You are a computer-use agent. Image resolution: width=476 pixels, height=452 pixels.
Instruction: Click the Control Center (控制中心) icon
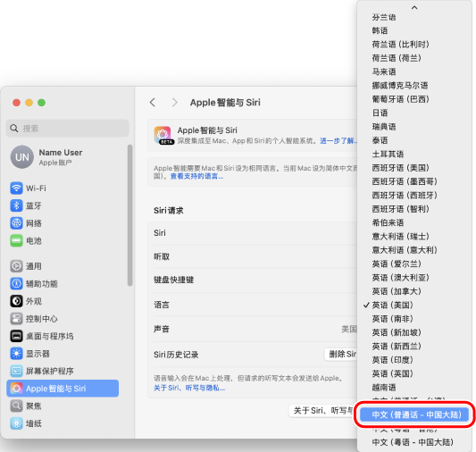(x=16, y=319)
